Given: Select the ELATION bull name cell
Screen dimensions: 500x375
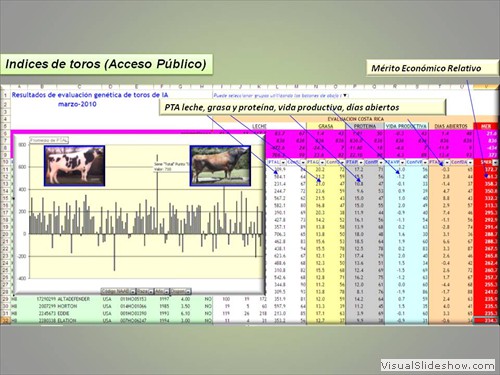Looking at the screenshot, I should click(67, 321).
